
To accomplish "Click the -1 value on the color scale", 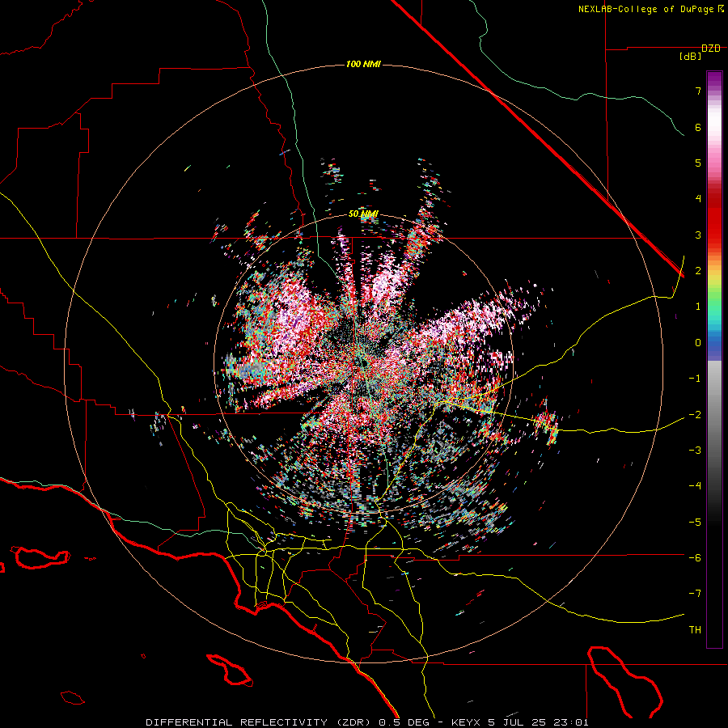I will tap(695, 379).
